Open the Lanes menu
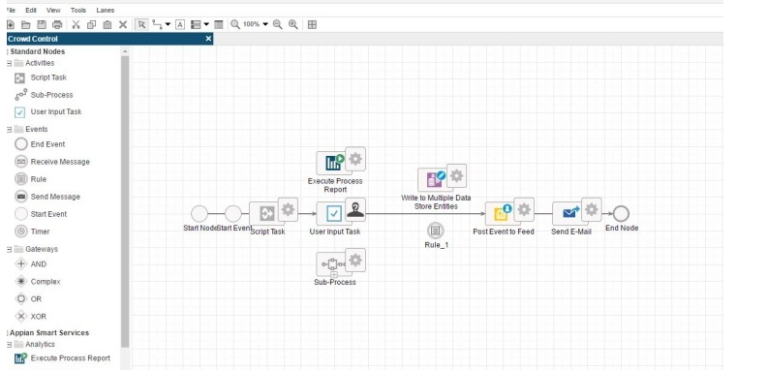Image resolution: width=768 pixels, height=370 pixels. point(105,10)
